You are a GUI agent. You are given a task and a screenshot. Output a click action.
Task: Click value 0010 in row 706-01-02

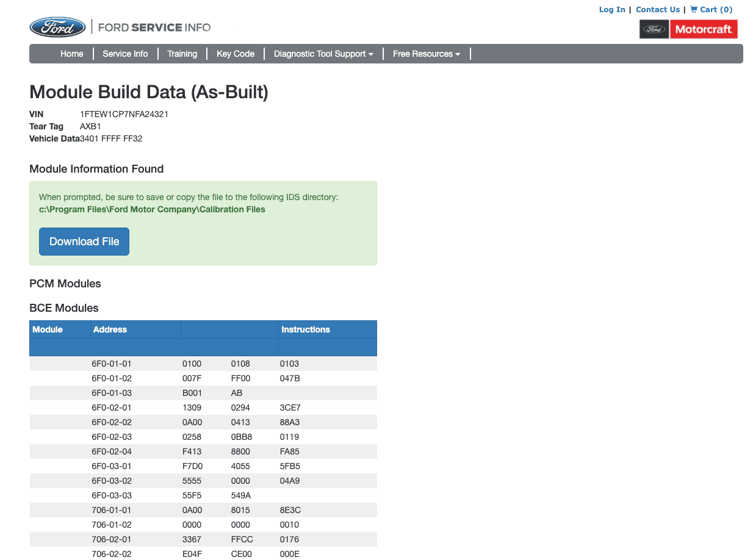289,525
